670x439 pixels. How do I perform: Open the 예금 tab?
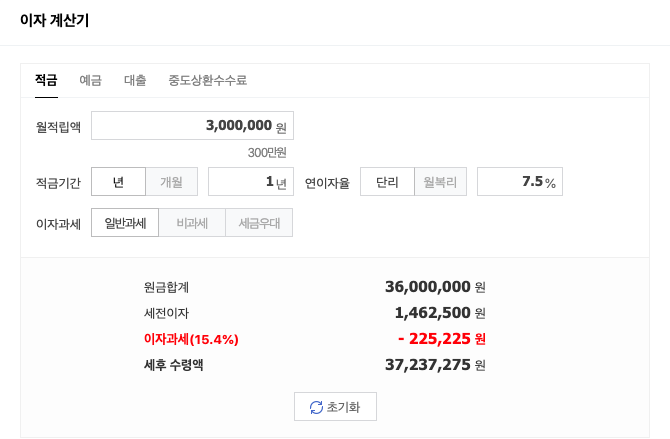(91, 80)
